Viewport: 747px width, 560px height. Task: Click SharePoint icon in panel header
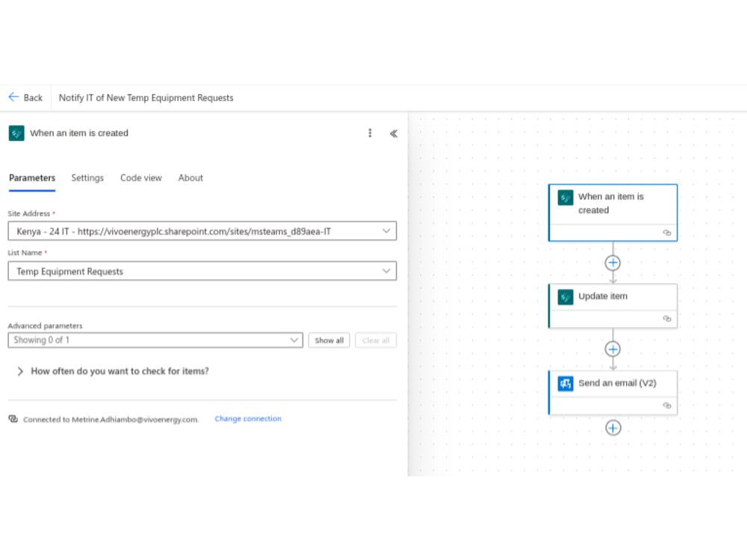pos(16,133)
